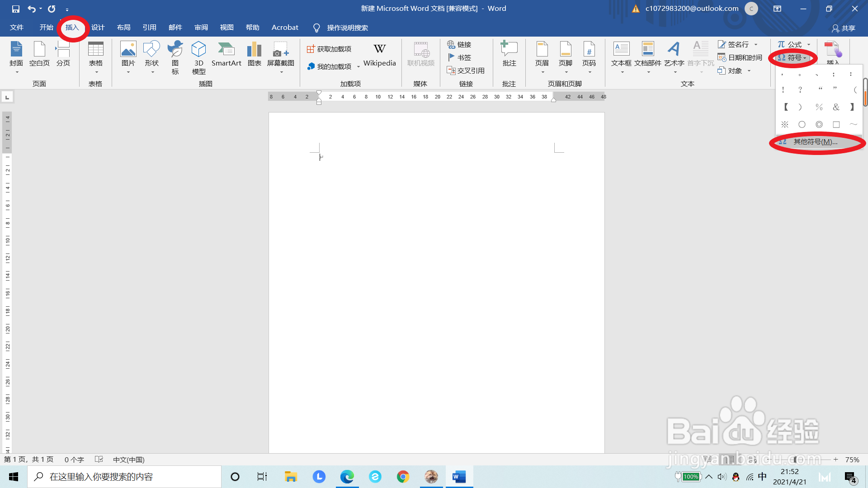
Task: Open More Symbols (其他符号) dialog
Action: point(815,142)
